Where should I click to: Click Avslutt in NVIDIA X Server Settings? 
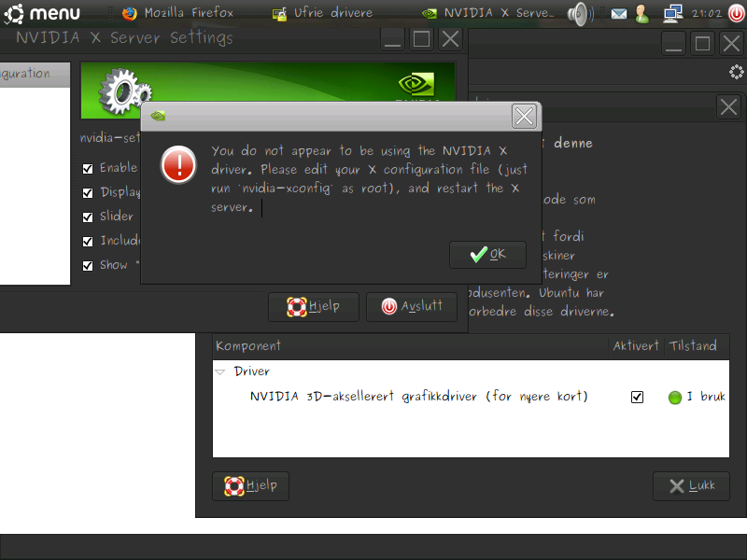[x=412, y=307]
